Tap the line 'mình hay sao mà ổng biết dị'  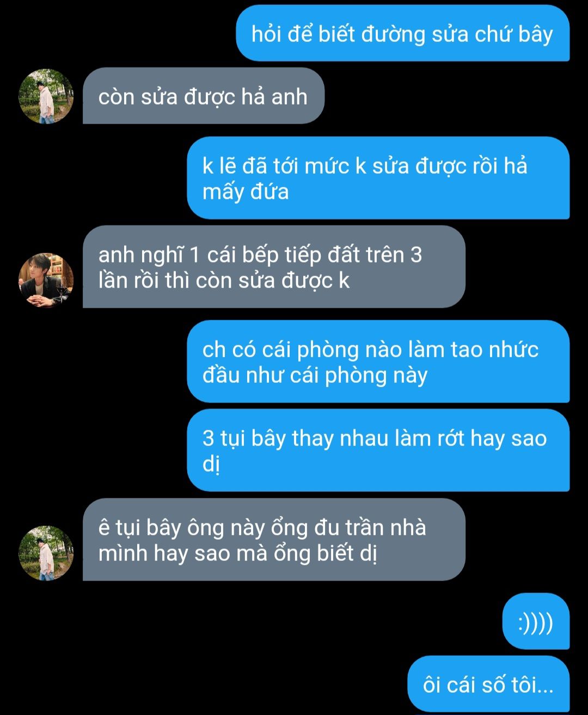(238, 554)
